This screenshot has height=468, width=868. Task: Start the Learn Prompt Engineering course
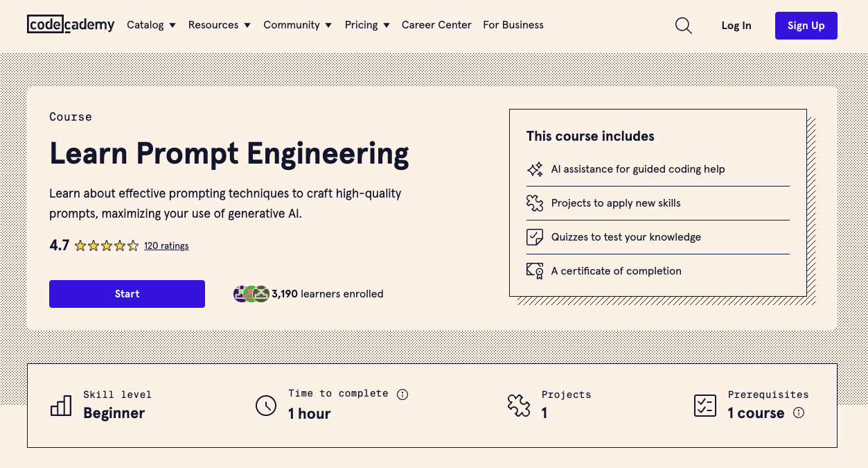click(127, 293)
